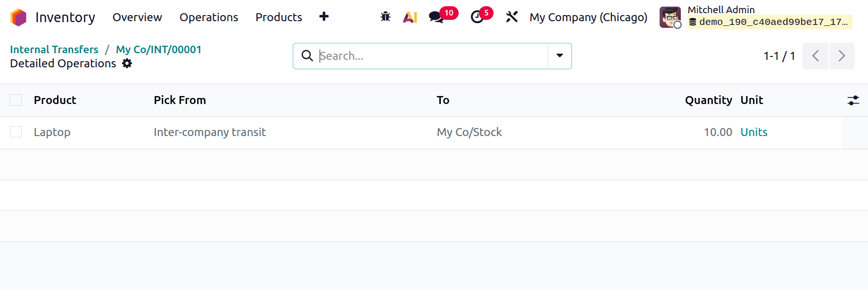Open the activities clock icon
Viewport: 868px width, 290px height.
coord(477,17)
